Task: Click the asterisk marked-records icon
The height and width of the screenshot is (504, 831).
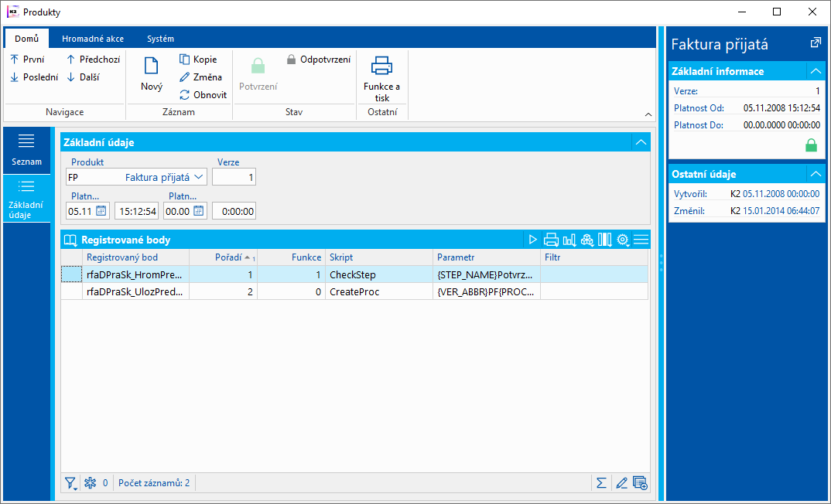Action: tap(91, 483)
